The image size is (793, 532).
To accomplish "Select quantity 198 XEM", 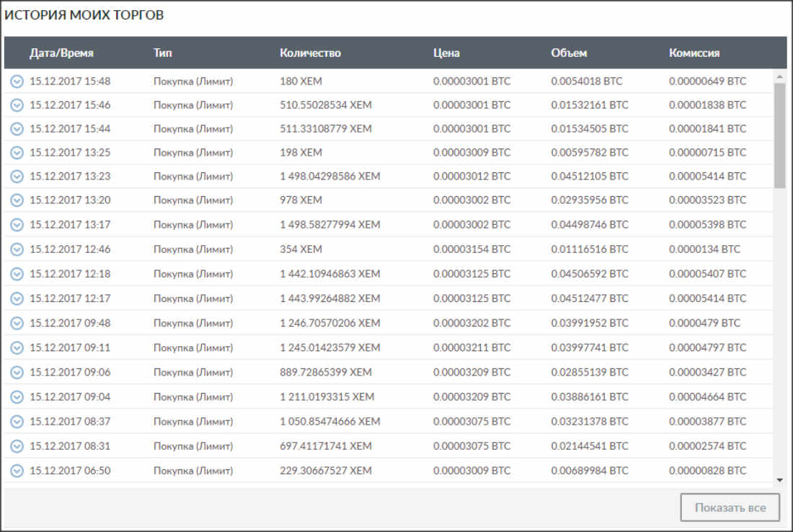I will click(x=301, y=153).
